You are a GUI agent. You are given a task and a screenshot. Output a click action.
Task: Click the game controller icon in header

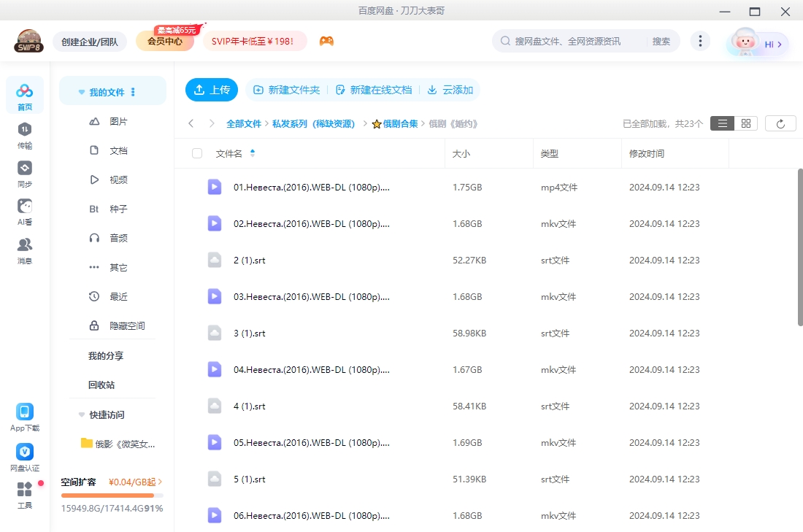coord(326,42)
